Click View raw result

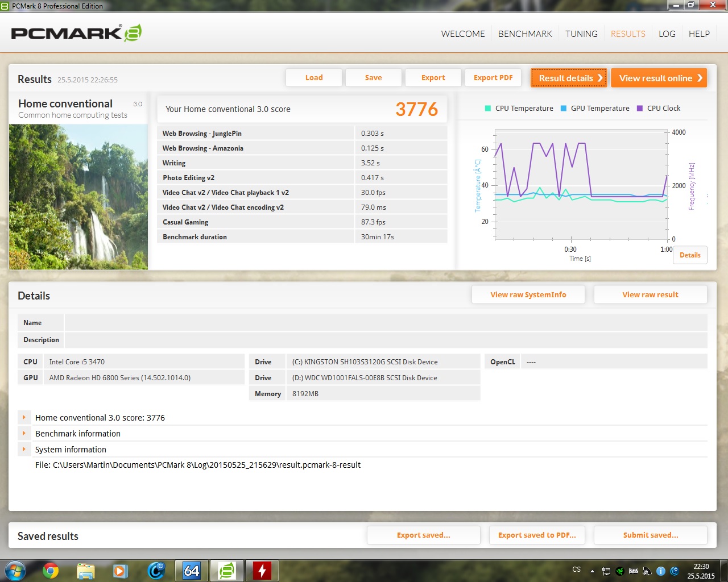pos(651,294)
